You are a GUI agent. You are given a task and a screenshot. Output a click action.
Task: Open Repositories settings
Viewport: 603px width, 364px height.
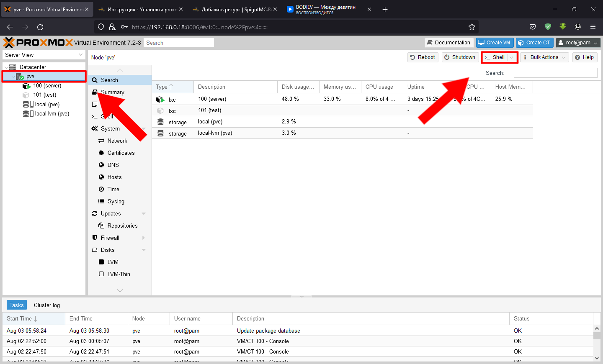point(120,226)
